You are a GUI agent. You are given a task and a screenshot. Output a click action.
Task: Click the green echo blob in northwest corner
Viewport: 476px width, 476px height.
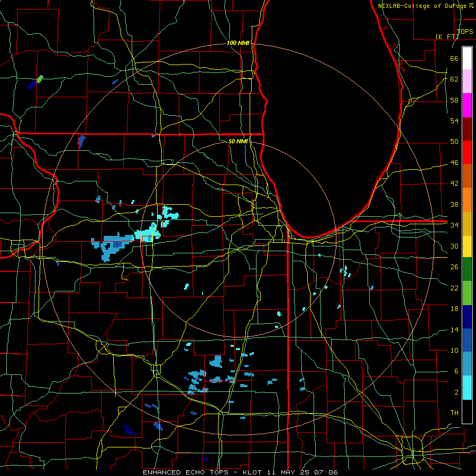(x=40, y=79)
